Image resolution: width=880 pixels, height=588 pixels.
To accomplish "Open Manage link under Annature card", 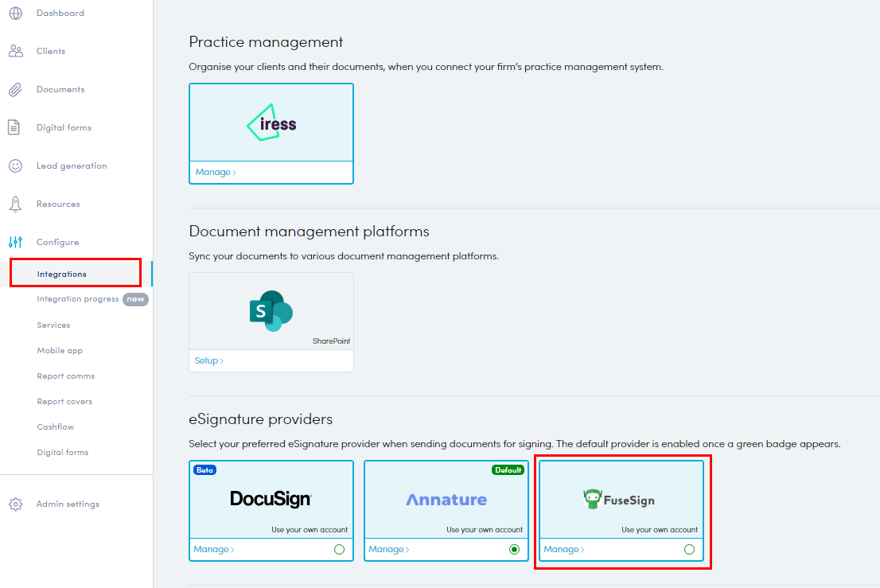I will pyautogui.click(x=388, y=550).
